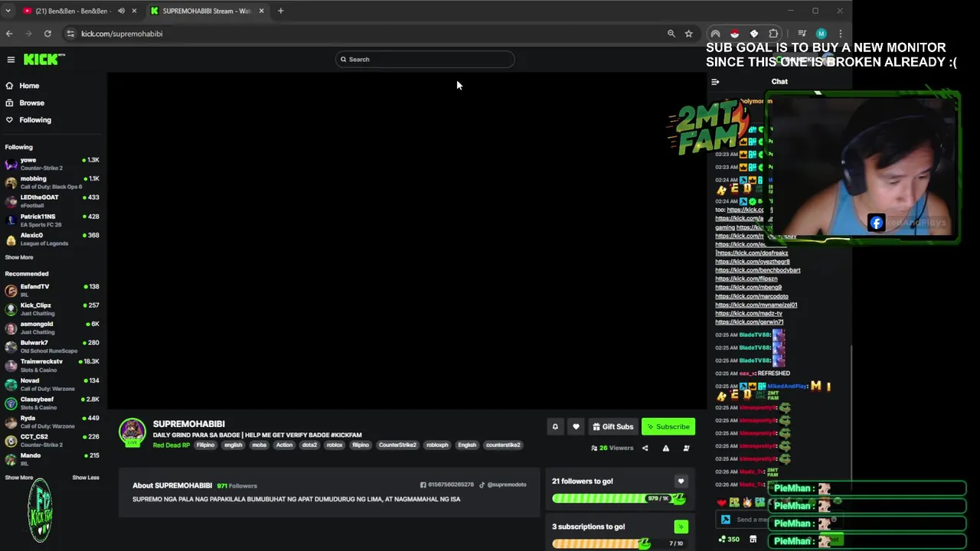The height and width of the screenshot is (551, 980).
Task: Open Red Dead RP category link
Action: click(x=171, y=445)
